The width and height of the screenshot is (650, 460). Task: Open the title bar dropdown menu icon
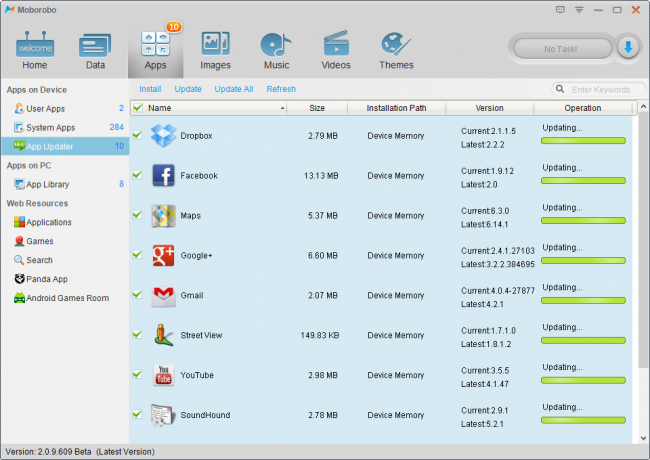tap(579, 10)
